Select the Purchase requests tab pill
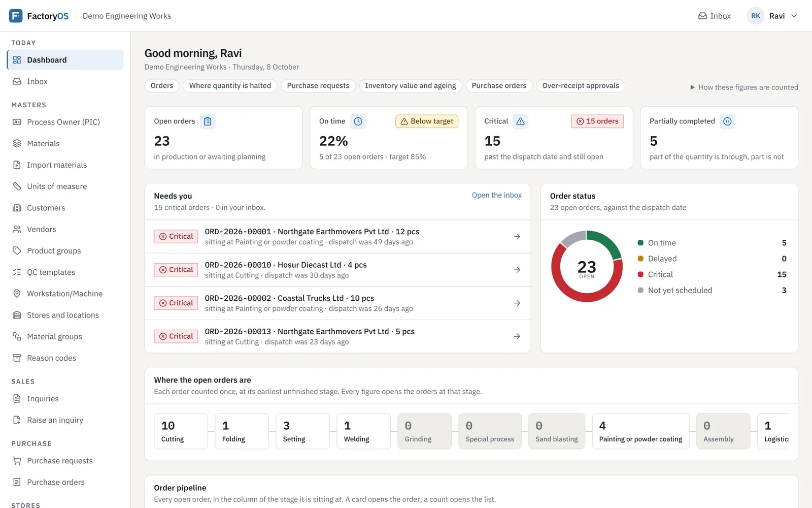 [x=318, y=86]
